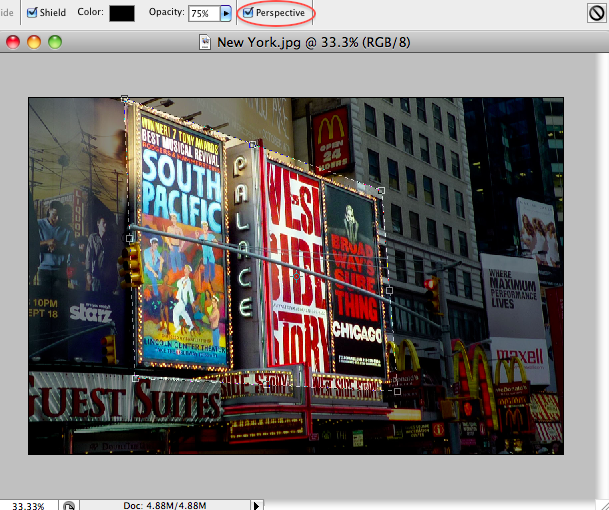Zoom New York.jpg with the green button
Screen dimensions: 609x510
click(55, 42)
